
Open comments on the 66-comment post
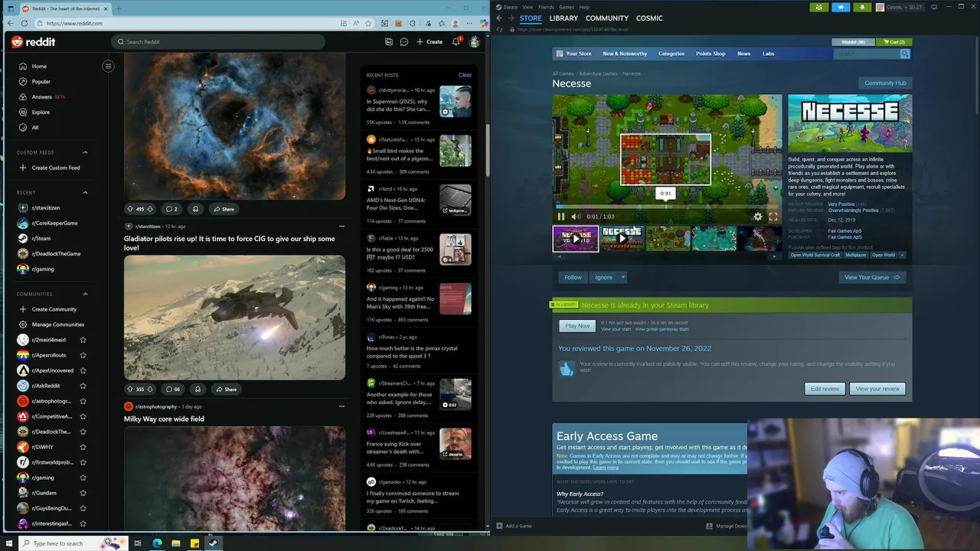pos(173,389)
